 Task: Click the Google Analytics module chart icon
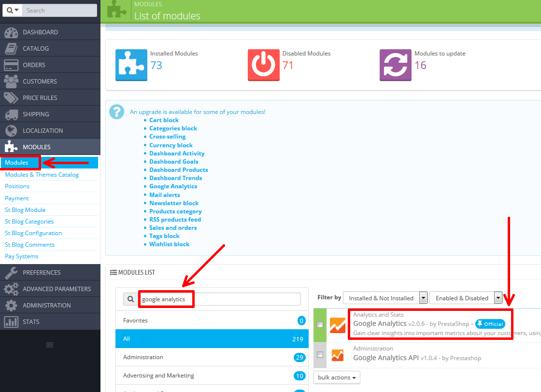pos(338,325)
